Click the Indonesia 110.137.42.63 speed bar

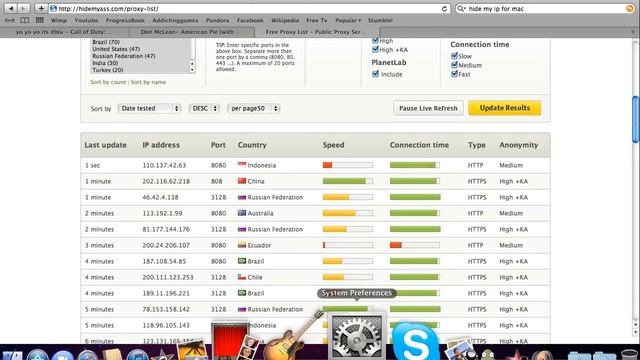pyautogui.click(x=348, y=165)
